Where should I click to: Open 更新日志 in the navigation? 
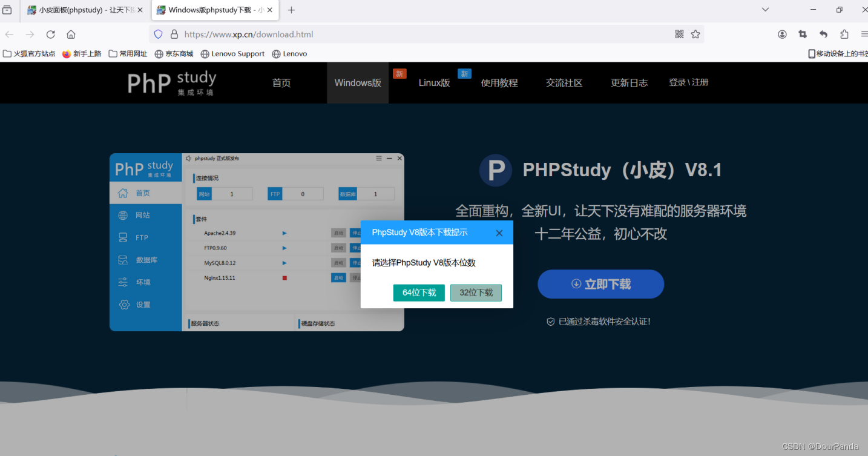click(x=629, y=83)
